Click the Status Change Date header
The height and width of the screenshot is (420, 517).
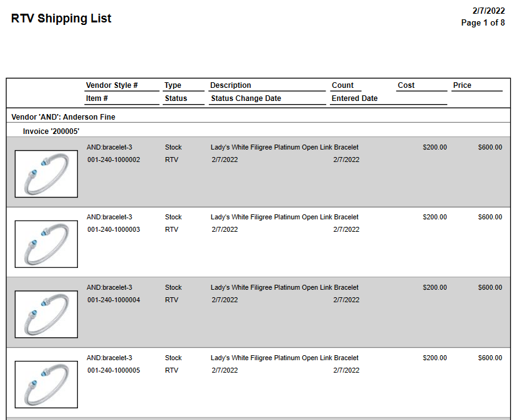(246, 98)
